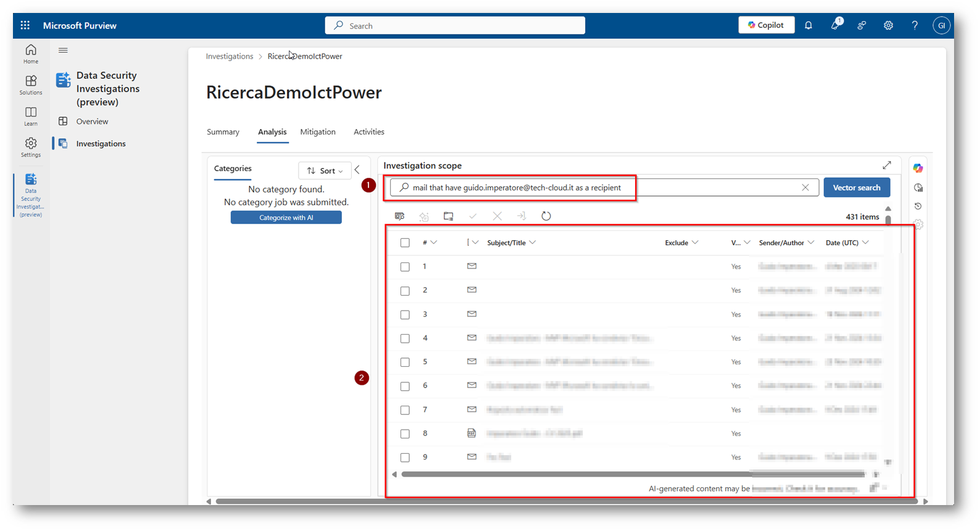
Task: Open the Sender/Author column dropdown
Action: click(x=811, y=243)
